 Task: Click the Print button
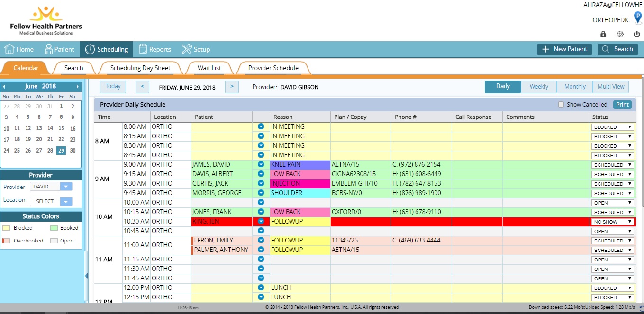pos(622,105)
